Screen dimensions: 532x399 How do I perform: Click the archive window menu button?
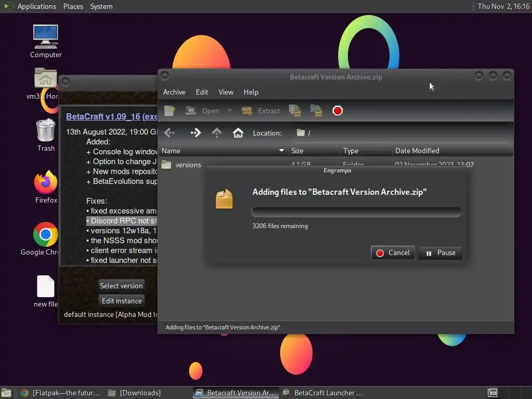click(x=165, y=76)
